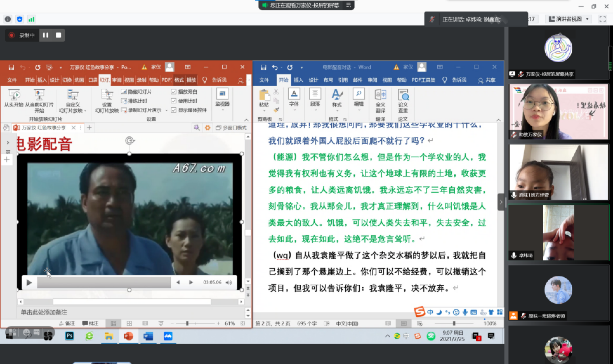Open the Design tab in Word
This screenshot has width=613, height=364.
313,80
